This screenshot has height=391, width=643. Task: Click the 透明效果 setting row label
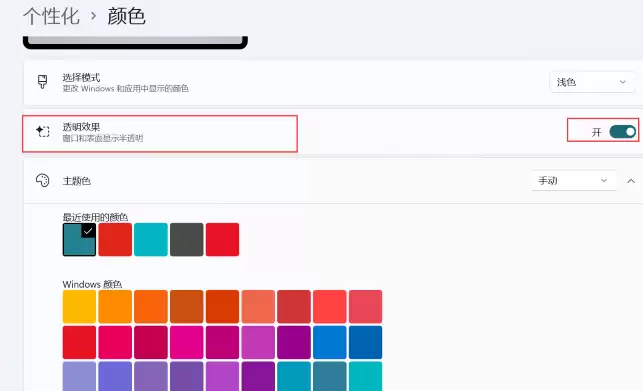tap(81, 127)
